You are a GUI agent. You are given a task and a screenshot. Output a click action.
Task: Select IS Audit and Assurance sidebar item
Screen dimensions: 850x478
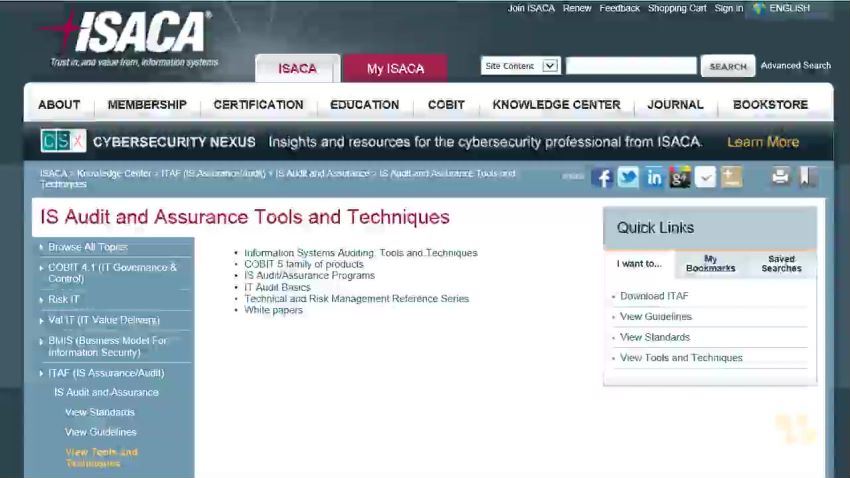[x=106, y=392]
